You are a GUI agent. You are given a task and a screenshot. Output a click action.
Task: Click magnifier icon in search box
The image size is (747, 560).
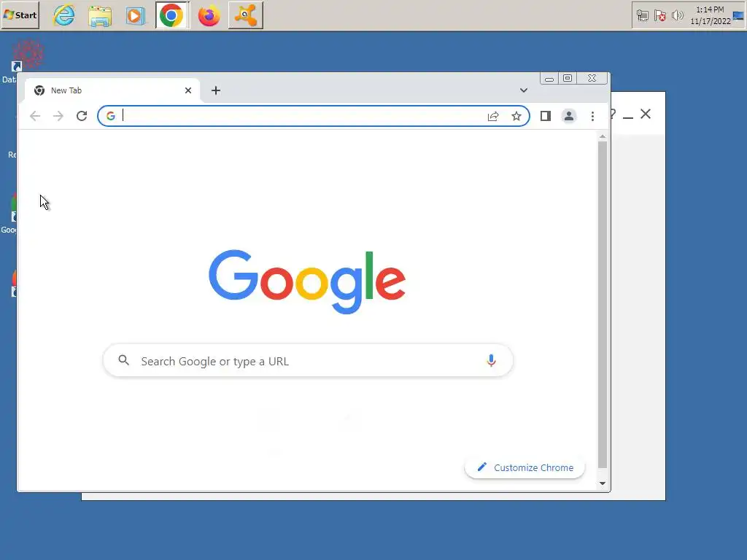tap(124, 360)
